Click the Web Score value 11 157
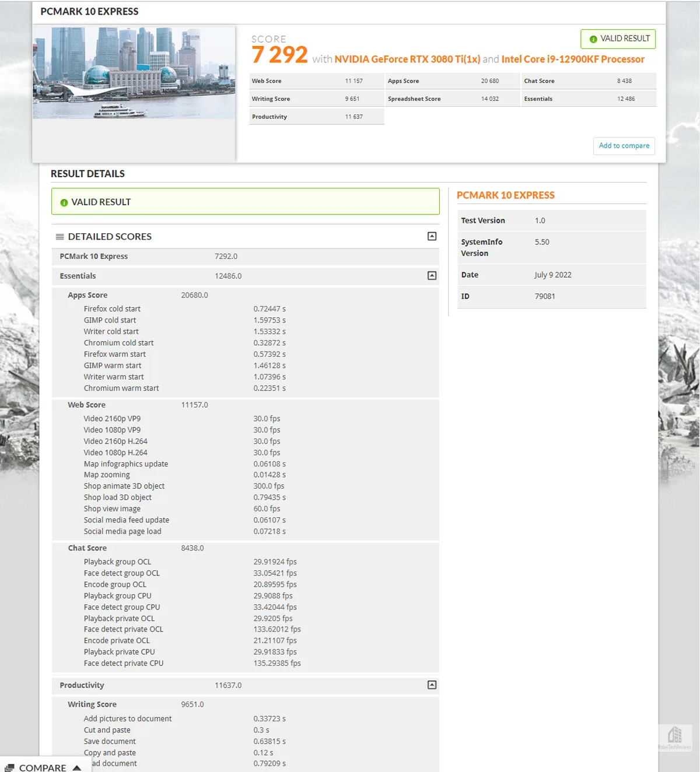This screenshot has width=700, height=772. click(x=353, y=81)
